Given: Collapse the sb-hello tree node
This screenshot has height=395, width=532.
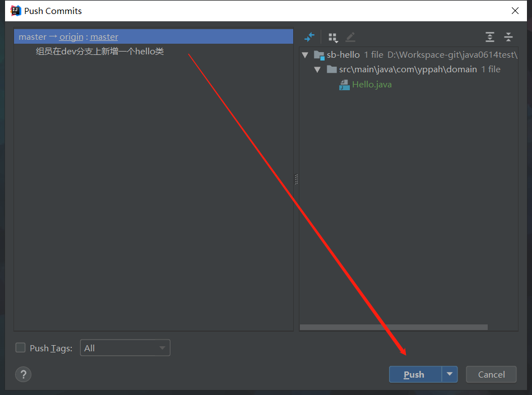Looking at the screenshot, I should (306, 55).
